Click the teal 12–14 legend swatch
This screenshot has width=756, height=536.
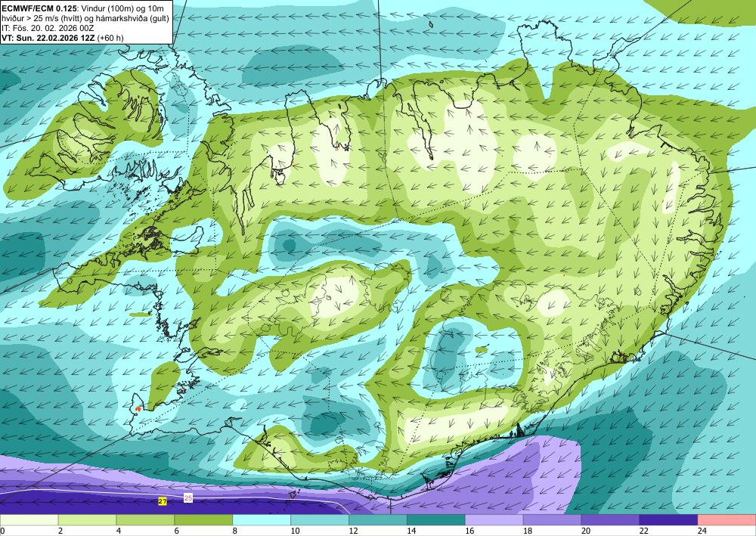[377, 519]
